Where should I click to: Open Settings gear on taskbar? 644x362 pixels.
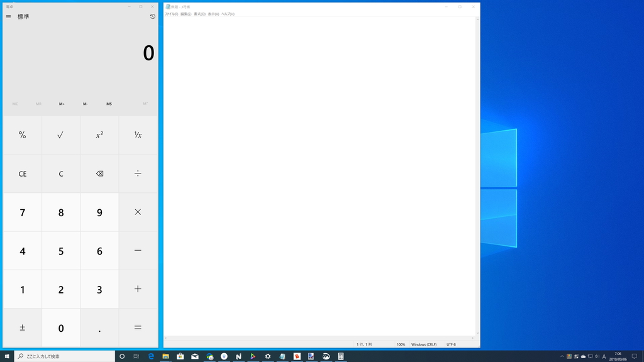coord(268,356)
